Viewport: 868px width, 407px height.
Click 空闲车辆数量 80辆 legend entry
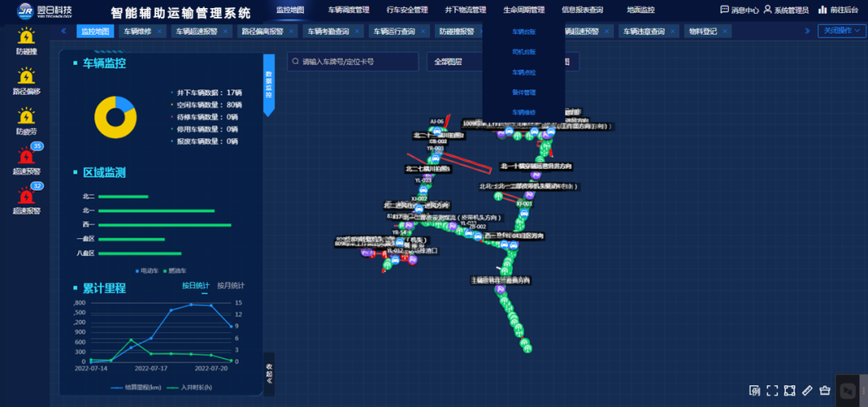207,105
